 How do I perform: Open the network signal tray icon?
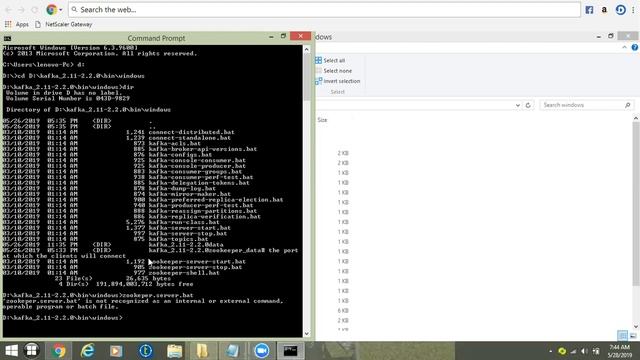pyautogui.click(x=574, y=351)
